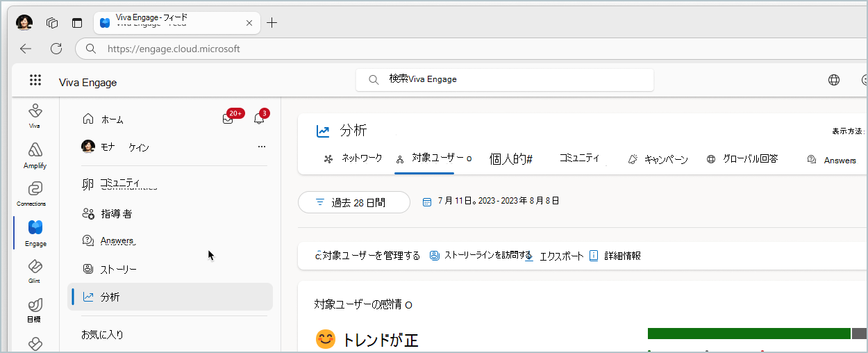The image size is (868, 353).
Task: Switch to the ネットワーク tab
Action: pyautogui.click(x=353, y=158)
